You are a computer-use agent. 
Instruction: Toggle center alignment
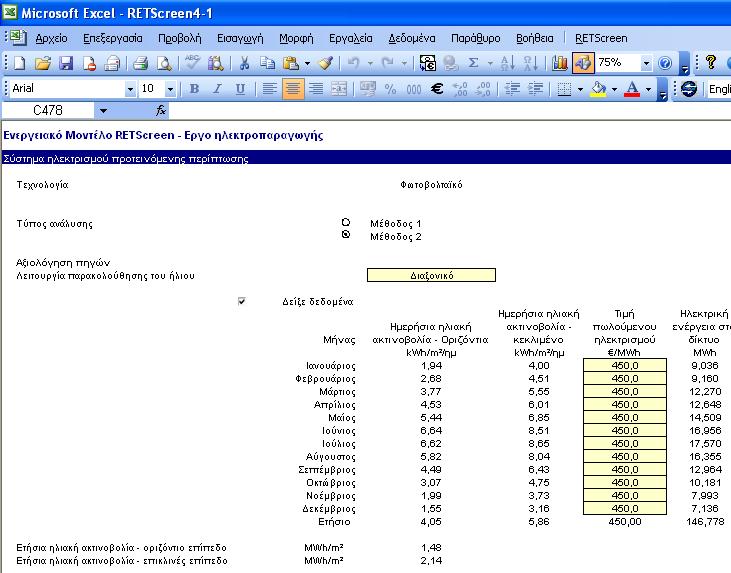(293, 89)
